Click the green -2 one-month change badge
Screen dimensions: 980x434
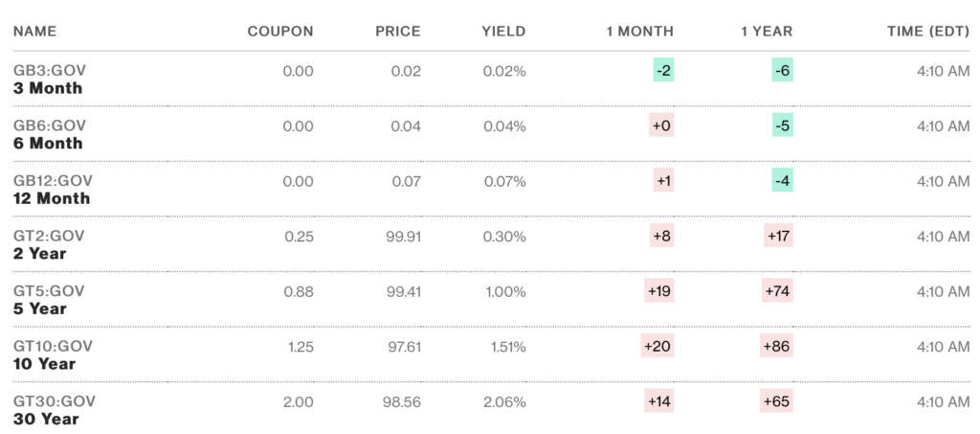[663, 71]
